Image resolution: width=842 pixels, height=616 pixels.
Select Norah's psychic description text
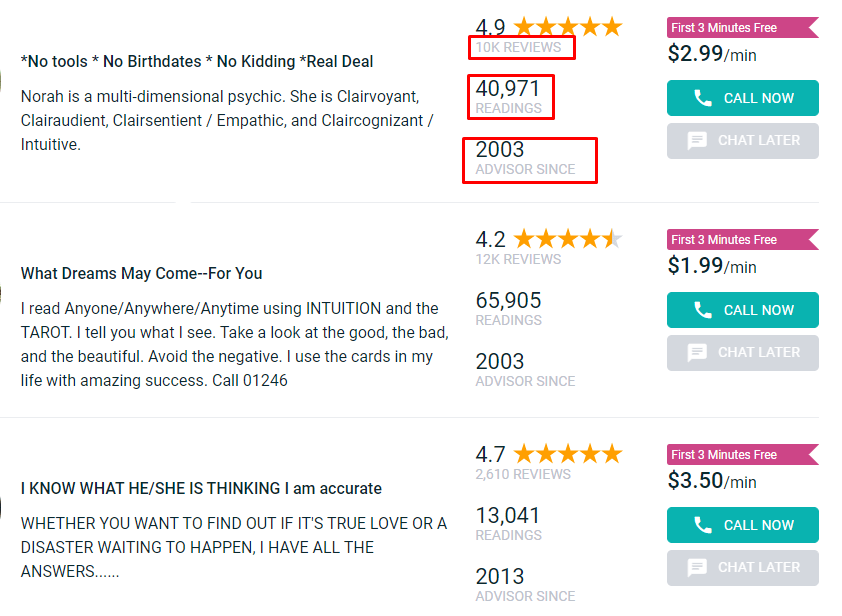point(227,120)
